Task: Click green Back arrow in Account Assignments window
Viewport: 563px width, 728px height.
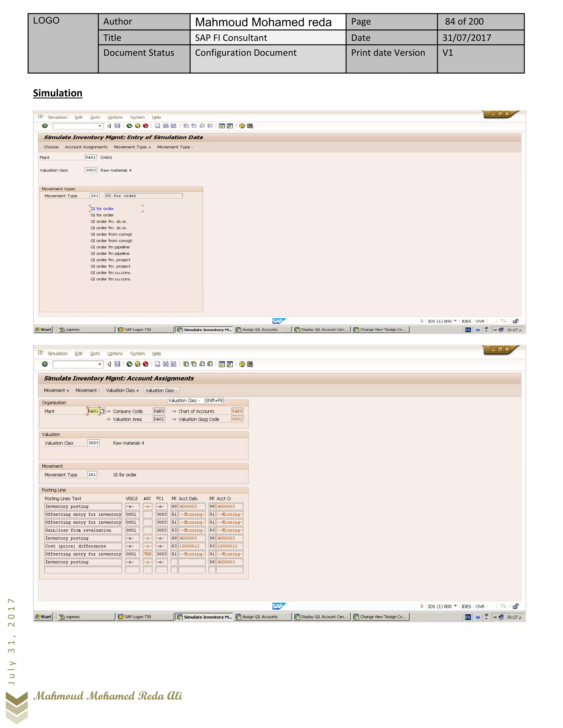Action: tap(129, 364)
